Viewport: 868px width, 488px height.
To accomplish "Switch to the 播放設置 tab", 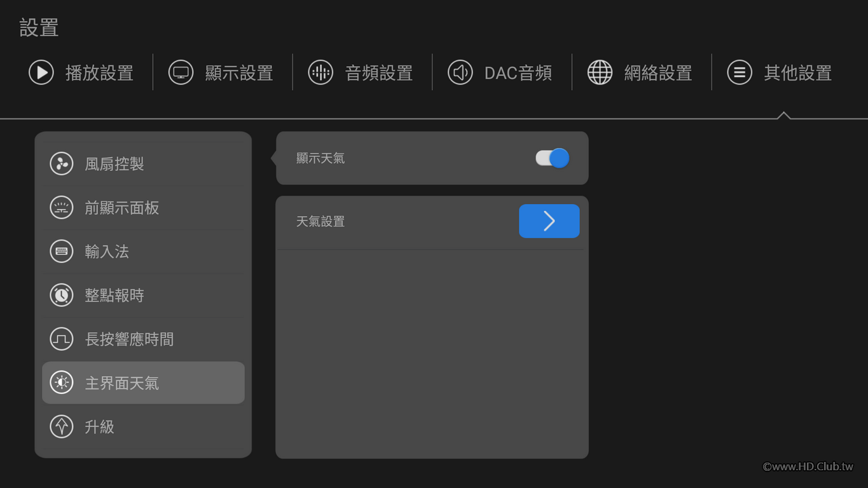I will click(81, 72).
